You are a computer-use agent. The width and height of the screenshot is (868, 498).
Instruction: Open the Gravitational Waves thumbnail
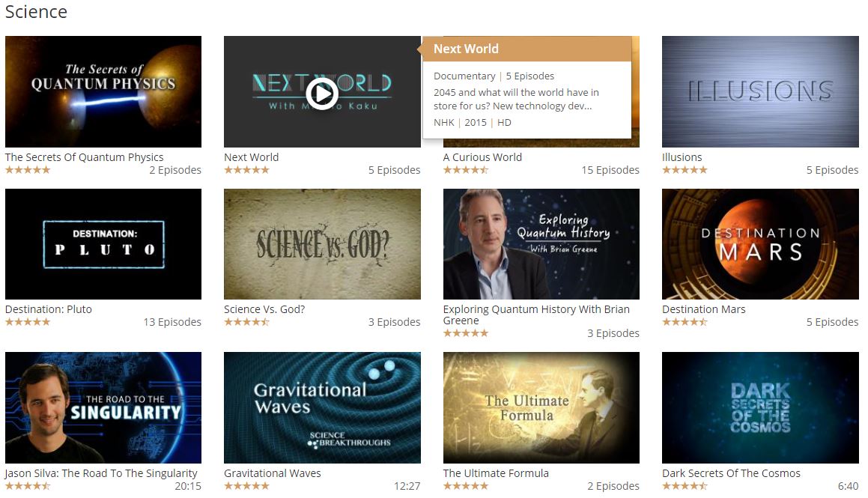(322, 408)
